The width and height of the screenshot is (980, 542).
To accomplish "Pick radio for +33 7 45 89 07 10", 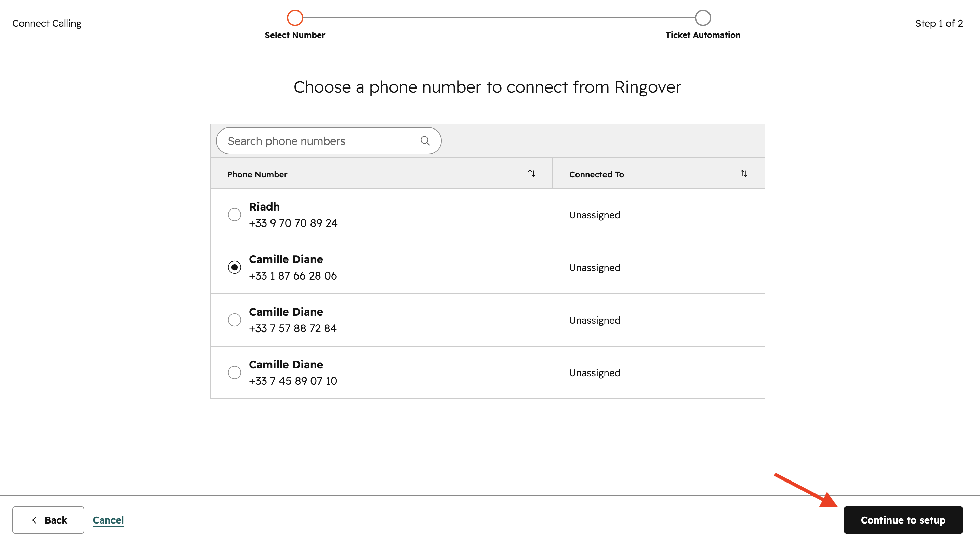I will 234,372.
